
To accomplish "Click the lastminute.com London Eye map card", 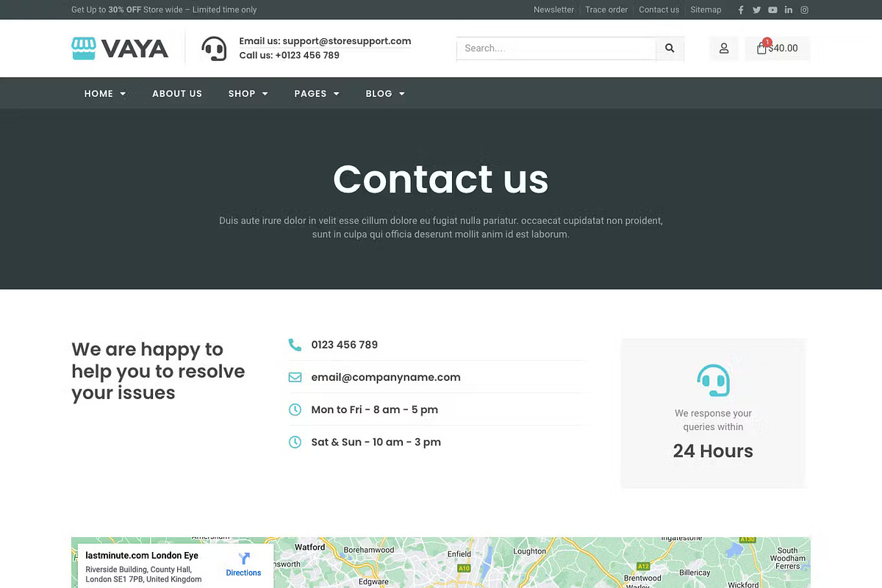I will tap(176, 565).
